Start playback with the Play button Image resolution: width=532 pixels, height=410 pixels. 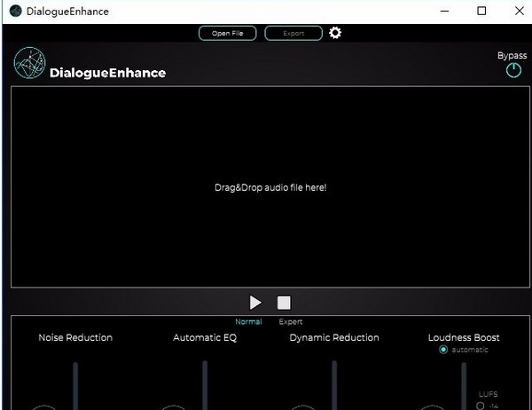pos(255,303)
